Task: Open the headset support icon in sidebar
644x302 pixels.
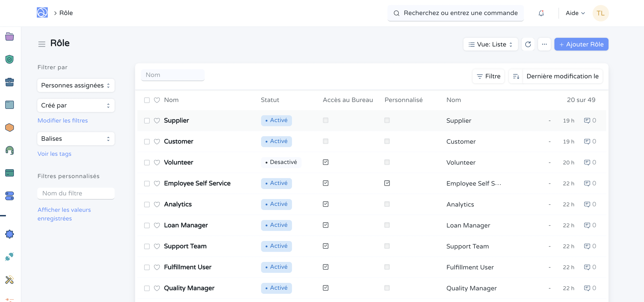Action: point(10,151)
